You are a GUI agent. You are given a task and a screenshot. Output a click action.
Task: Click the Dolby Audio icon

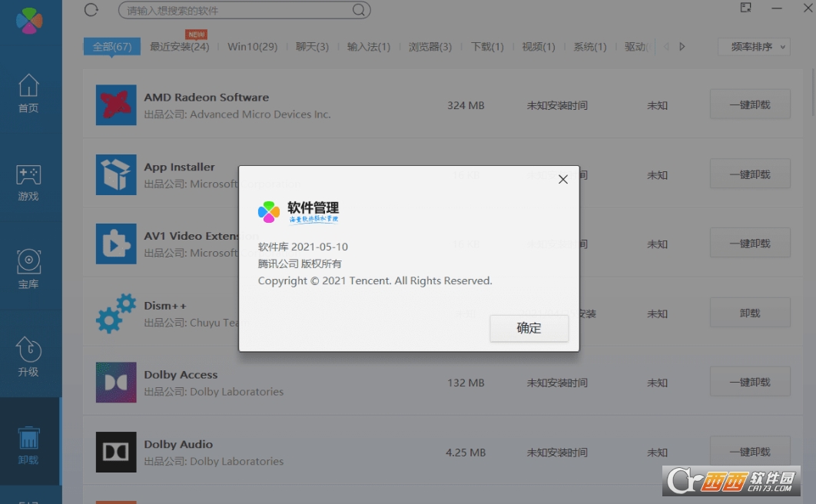pyautogui.click(x=116, y=452)
